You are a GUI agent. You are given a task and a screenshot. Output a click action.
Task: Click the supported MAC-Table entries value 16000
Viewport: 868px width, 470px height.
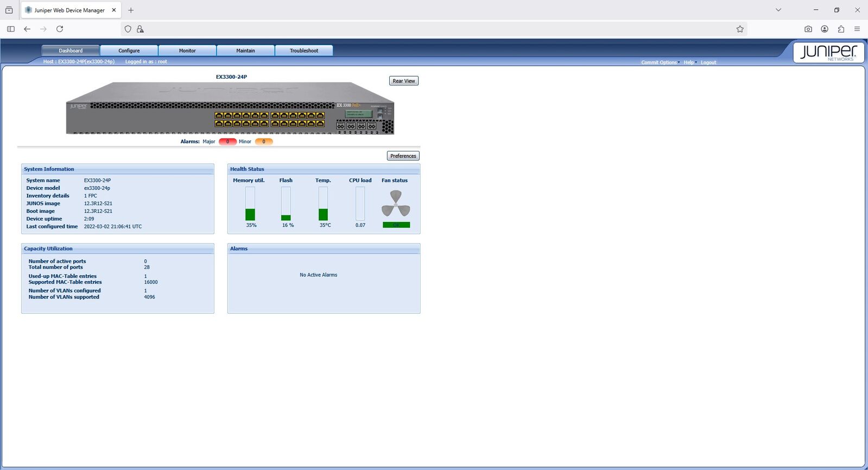tap(151, 282)
